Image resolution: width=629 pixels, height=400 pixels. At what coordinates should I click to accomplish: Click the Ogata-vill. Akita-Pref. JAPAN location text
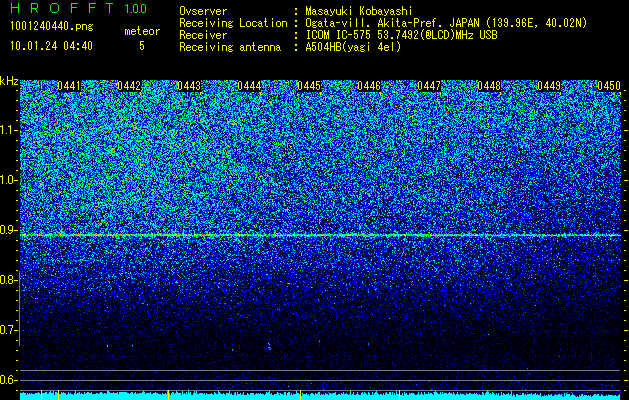(446, 23)
